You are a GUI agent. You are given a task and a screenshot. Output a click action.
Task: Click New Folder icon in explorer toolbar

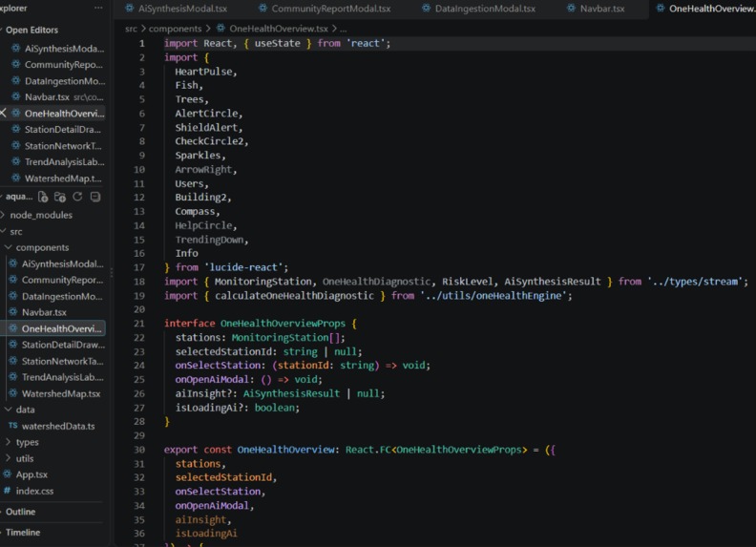tap(60, 197)
